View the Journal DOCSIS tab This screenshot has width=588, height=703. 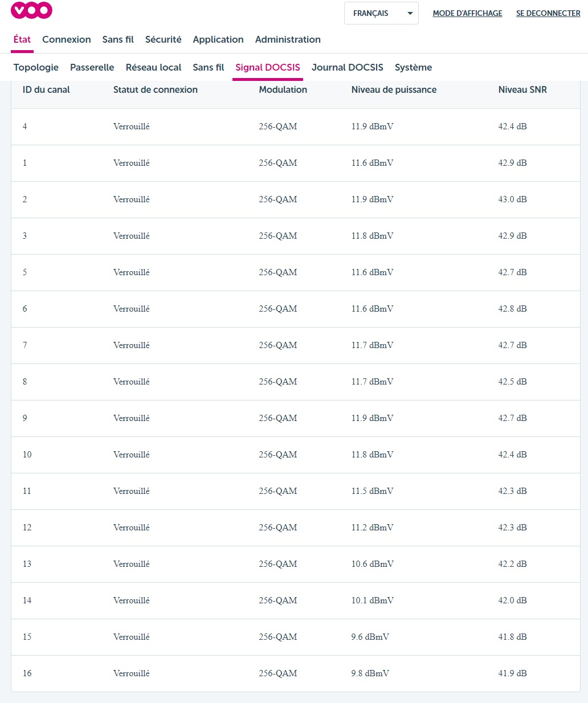coord(347,67)
